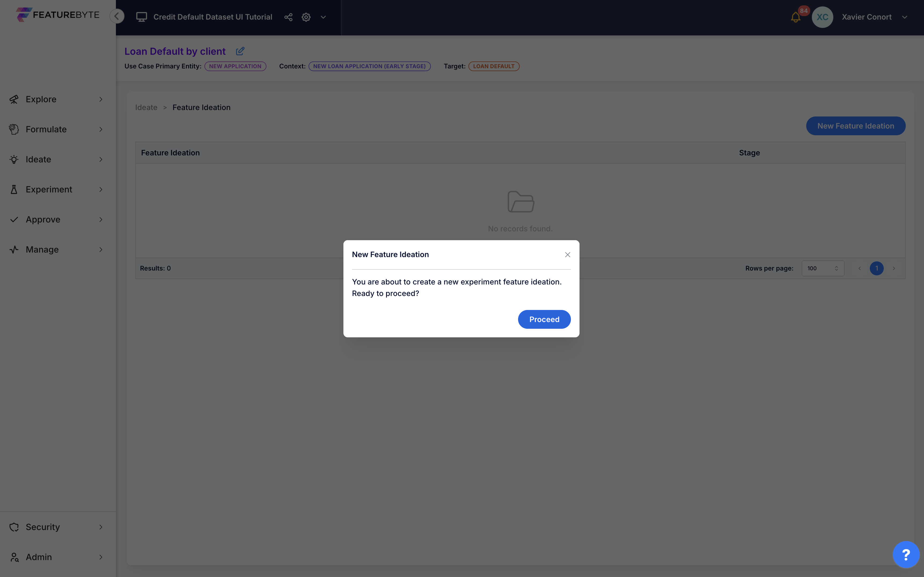Open the Security section label
Viewport: 924px width, 577px height.
(43, 527)
